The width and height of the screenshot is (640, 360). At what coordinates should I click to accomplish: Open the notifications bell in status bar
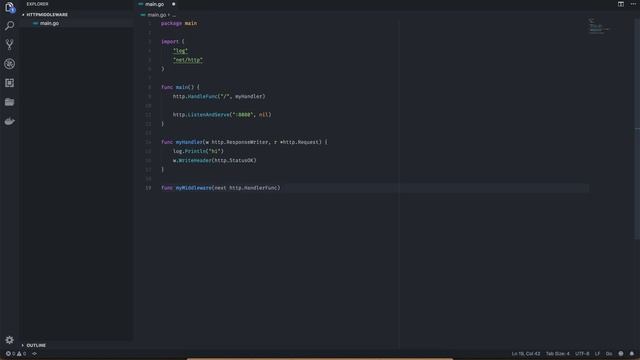coord(632,353)
